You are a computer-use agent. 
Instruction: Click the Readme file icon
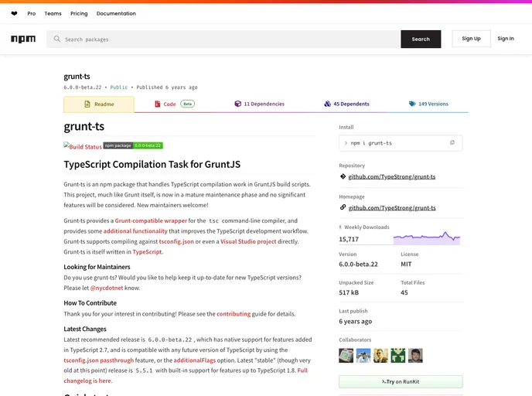click(x=87, y=104)
